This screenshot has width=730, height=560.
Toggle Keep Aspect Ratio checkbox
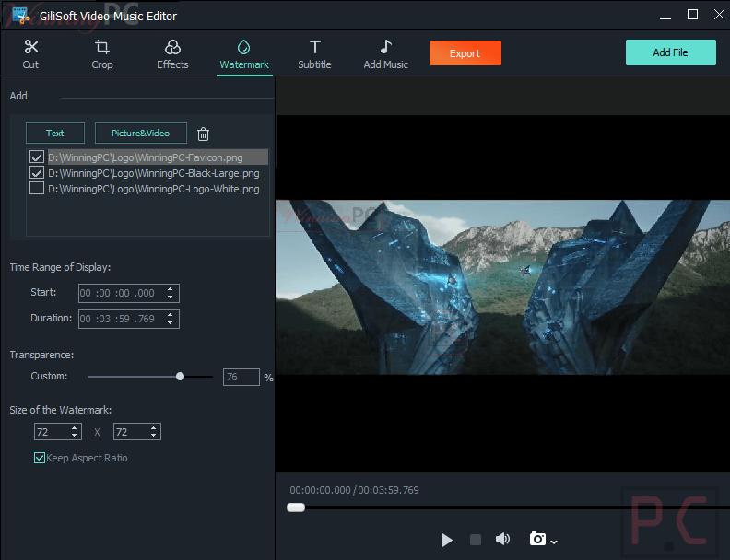40,458
